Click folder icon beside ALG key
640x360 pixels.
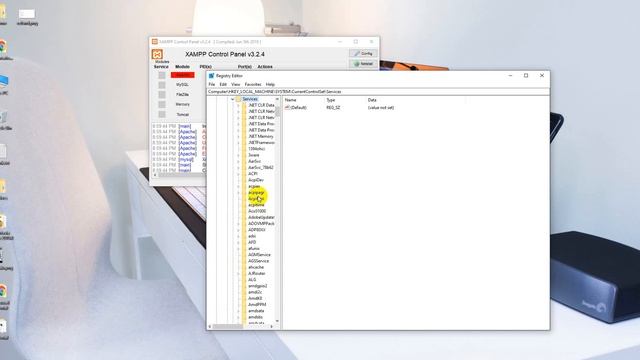(244, 280)
